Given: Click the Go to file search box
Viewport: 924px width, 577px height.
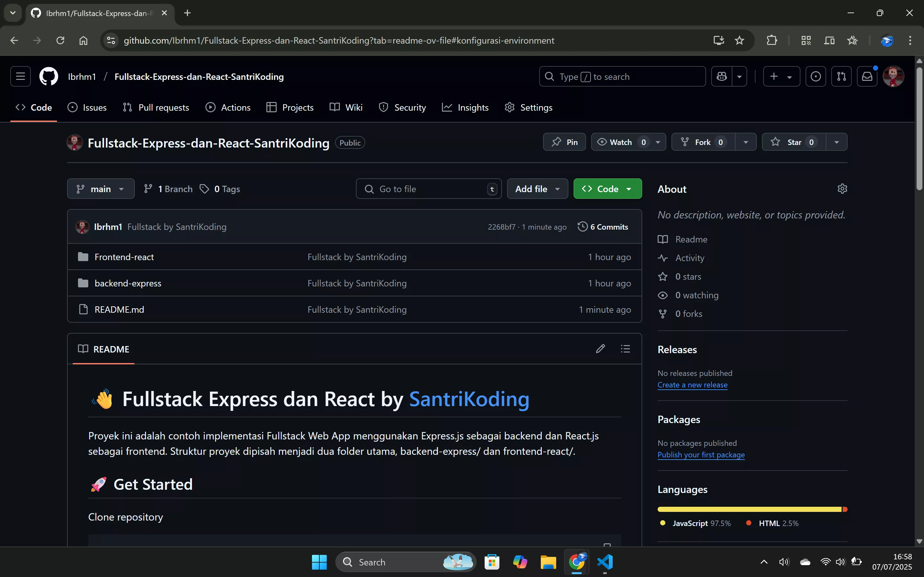Looking at the screenshot, I should click(429, 189).
